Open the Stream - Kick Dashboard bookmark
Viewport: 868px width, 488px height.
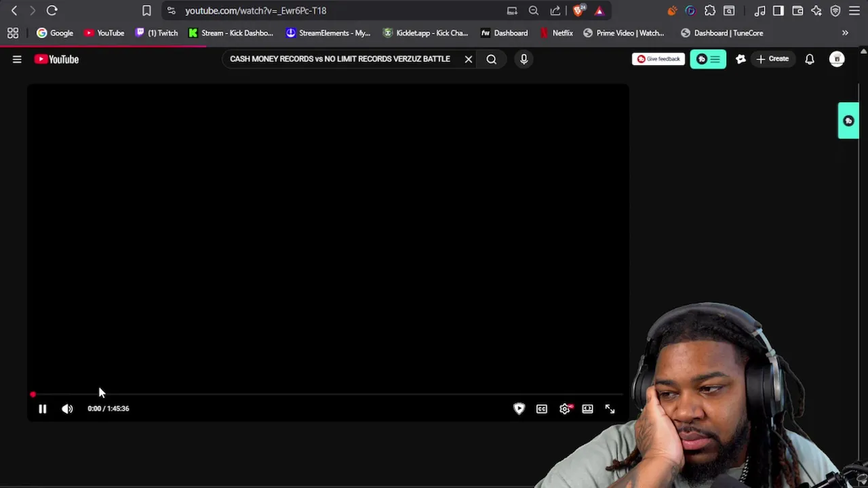coord(231,33)
